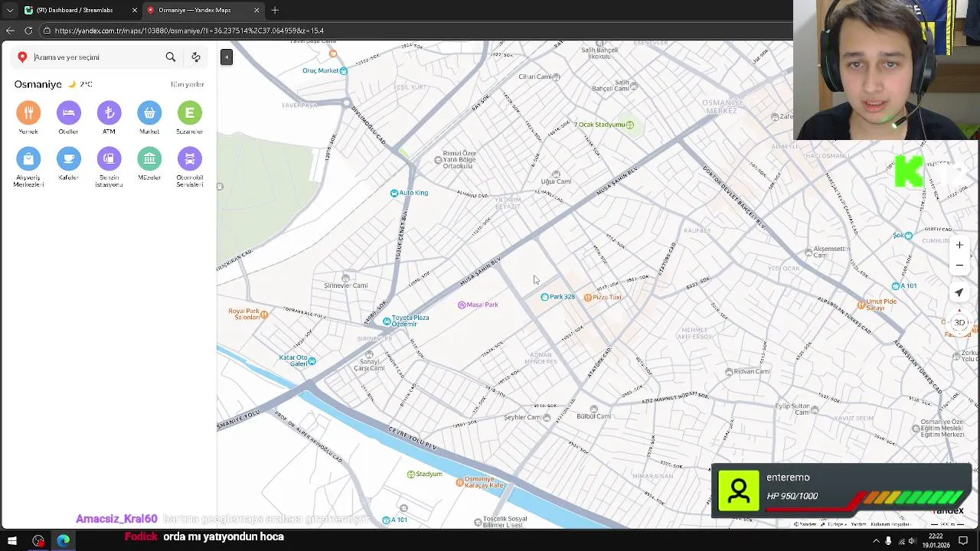Select the Auto King map marker
Image resolution: width=980 pixels, height=551 pixels.
click(394, 193)
